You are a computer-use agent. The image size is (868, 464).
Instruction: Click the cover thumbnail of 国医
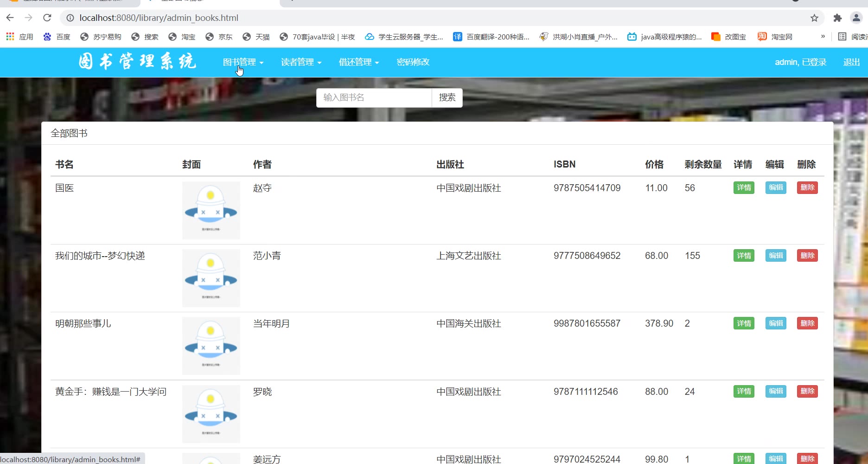211,210
